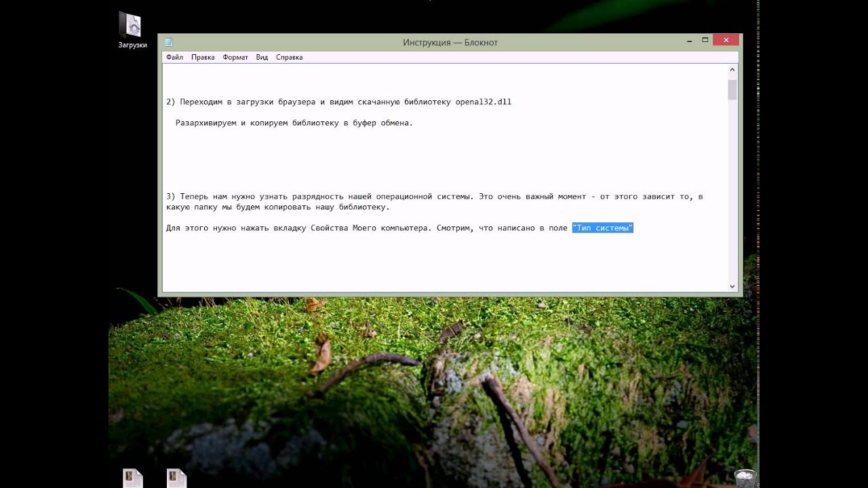The image size is (868, 488).
Task: Open the Recycle Bin on the desktop
Action: pos(746,478)
